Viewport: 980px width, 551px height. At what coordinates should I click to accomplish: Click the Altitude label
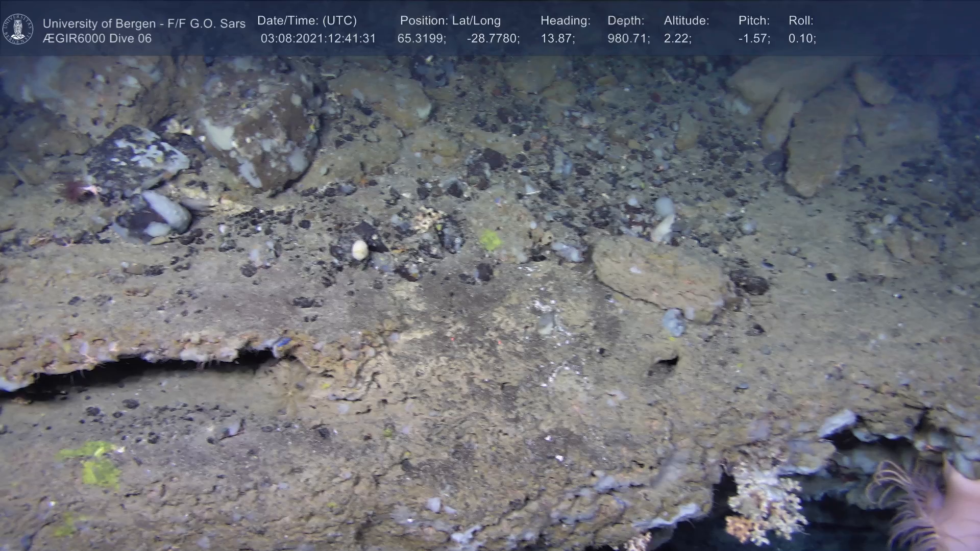(x=687, y=21)
